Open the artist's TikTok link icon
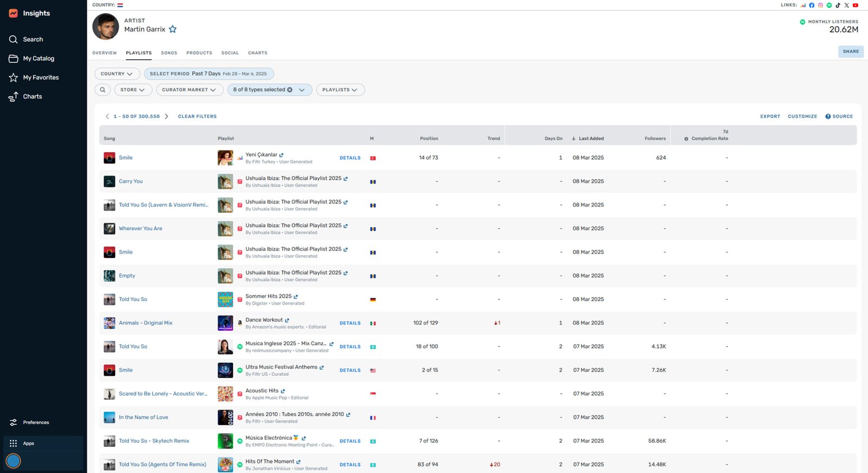 838,5
